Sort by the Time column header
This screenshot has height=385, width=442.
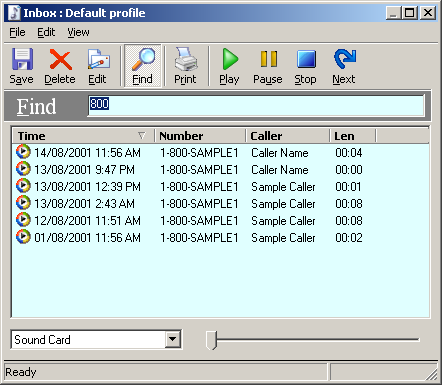[x=83, y=136]
